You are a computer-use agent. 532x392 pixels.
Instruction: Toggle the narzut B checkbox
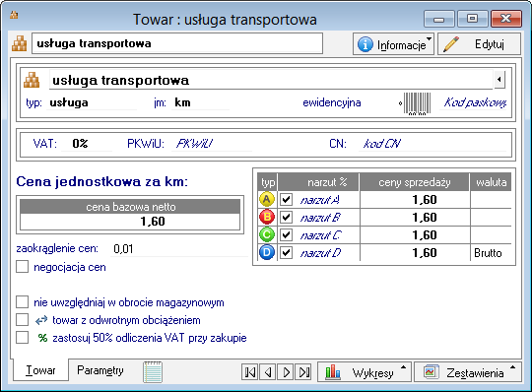tap(286, 217)
